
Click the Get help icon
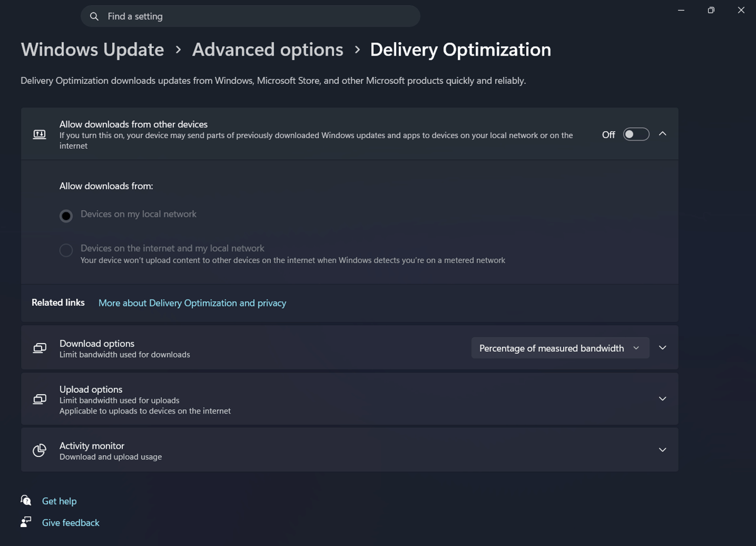(x=26, y=501)
